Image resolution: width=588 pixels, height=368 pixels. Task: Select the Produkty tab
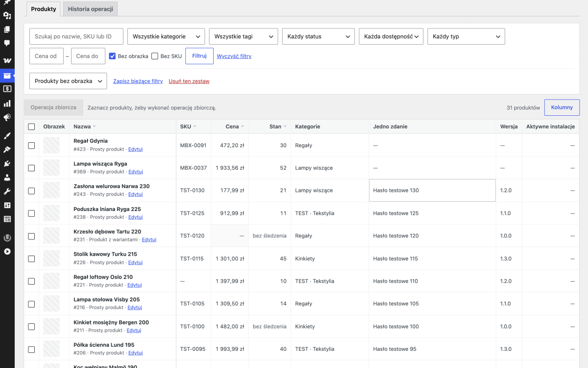(44, 9)
